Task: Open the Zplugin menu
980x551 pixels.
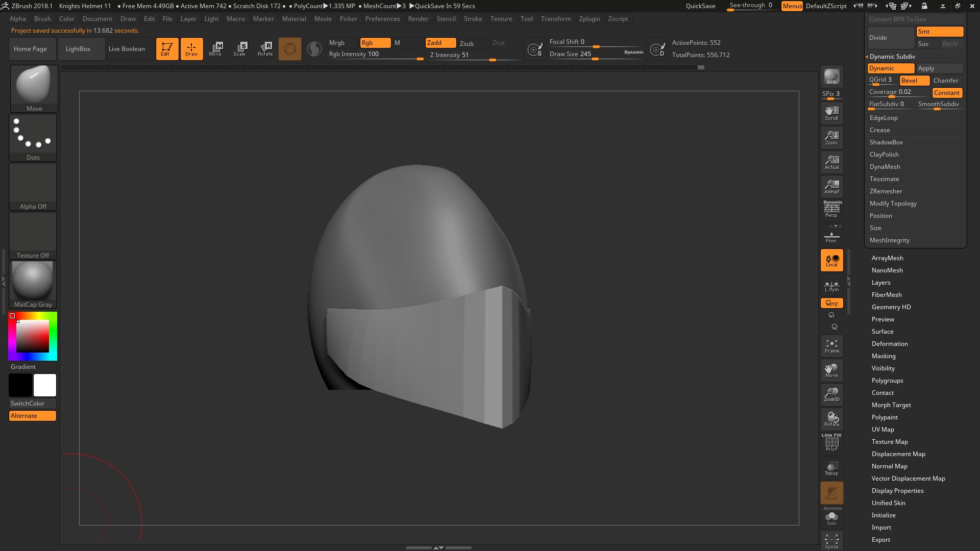Action: [x=590, y=19]
